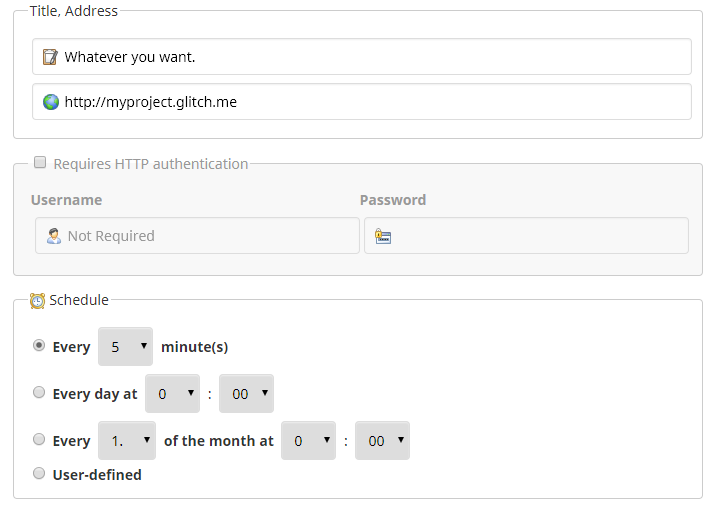The width and height of the screenshot is (720, 512).
Task: Open the monthly hour dropdown
Action: (308, 441)
